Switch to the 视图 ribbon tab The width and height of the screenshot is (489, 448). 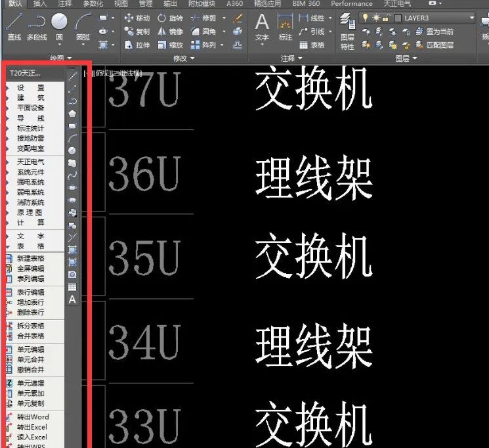(121, 3)
